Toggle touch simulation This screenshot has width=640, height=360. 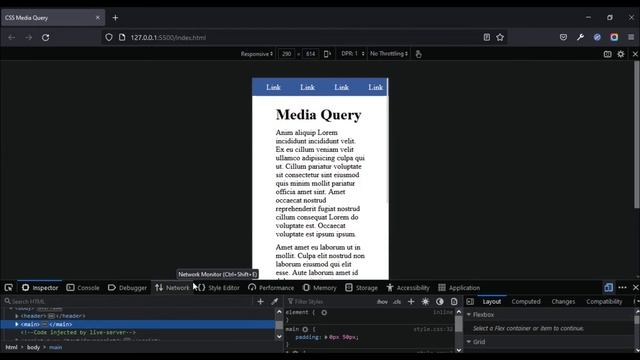(418, 54)
